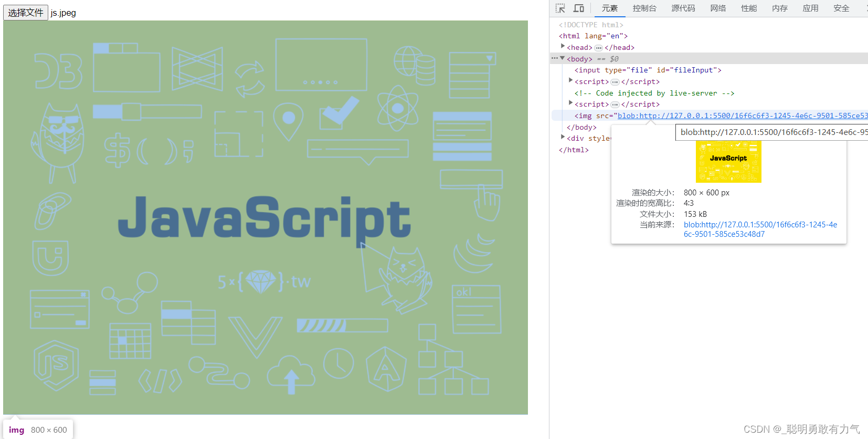Expand the div style element node
This screenshot has width=868, height=439.
(x=563, y=138)
